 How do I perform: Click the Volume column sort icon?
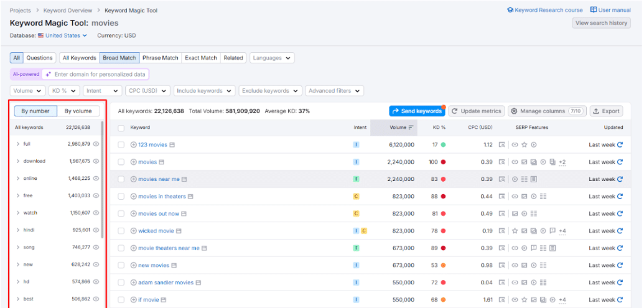(411, 128)
